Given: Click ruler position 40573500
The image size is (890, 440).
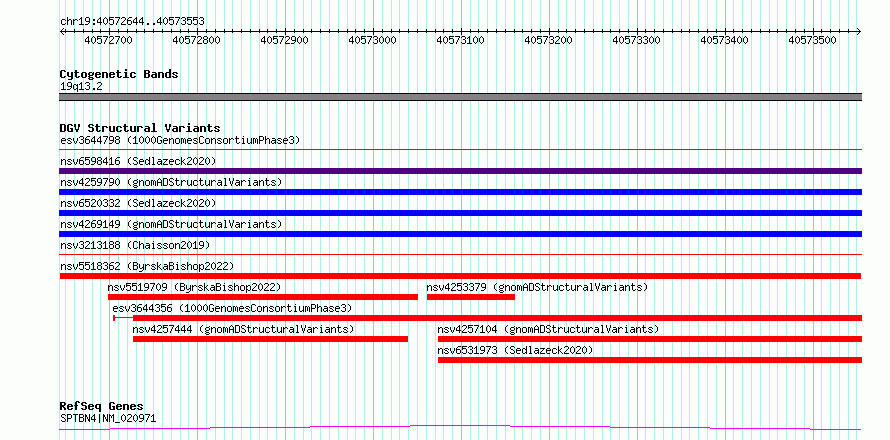Looking at the screenshot, I should [812, 40].
